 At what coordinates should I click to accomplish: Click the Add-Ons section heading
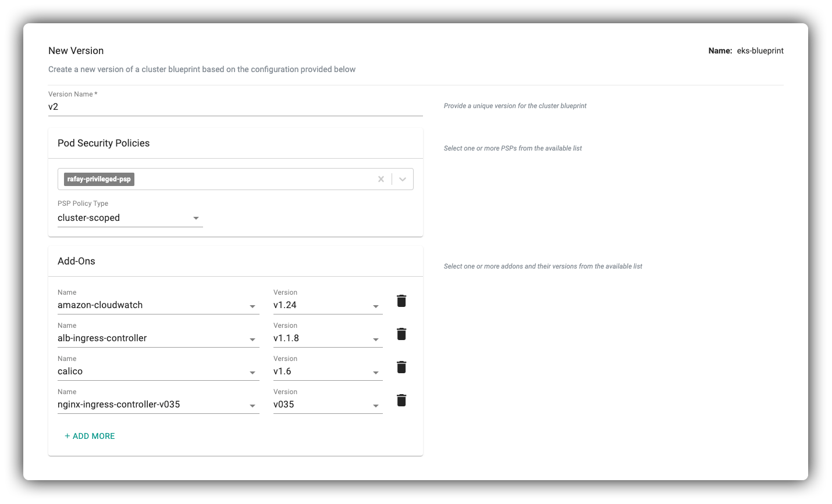pos(76,261)
